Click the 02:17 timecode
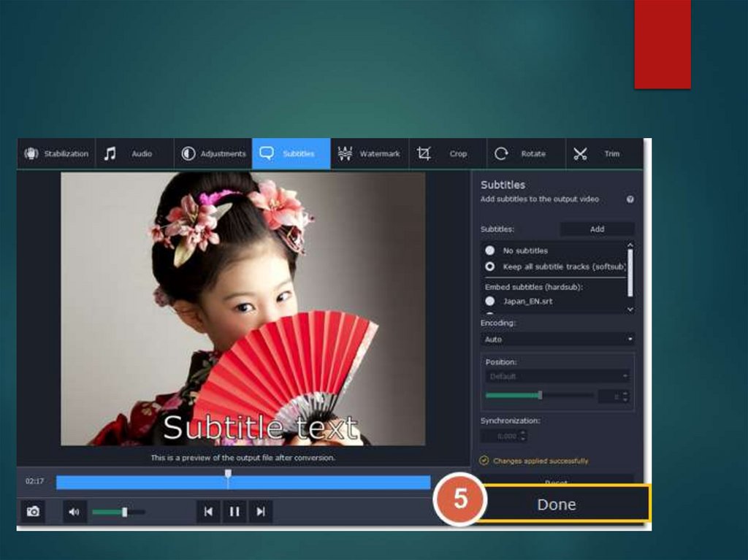This screenshot has width=748, height=560. 34,481
